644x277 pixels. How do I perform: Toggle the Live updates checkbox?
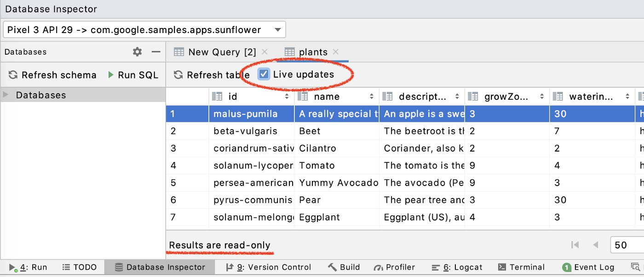[264, 74]
